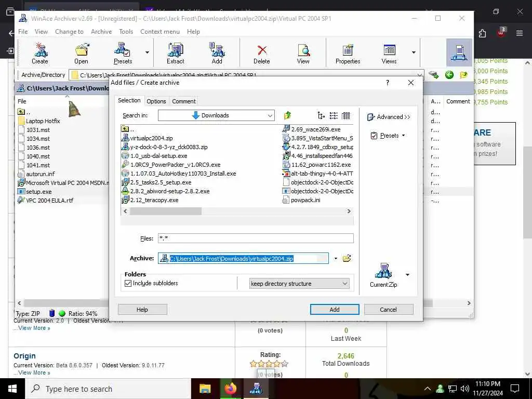Open the Archive menu
Viewport: 532px width, 399px height.
(101, 32)
